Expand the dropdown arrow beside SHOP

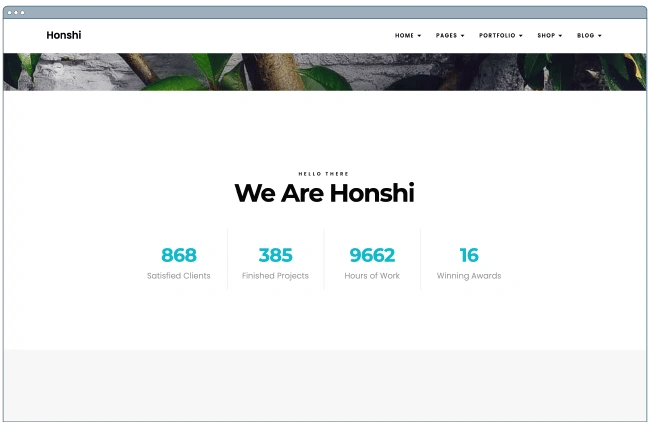(x=560, y=36)
